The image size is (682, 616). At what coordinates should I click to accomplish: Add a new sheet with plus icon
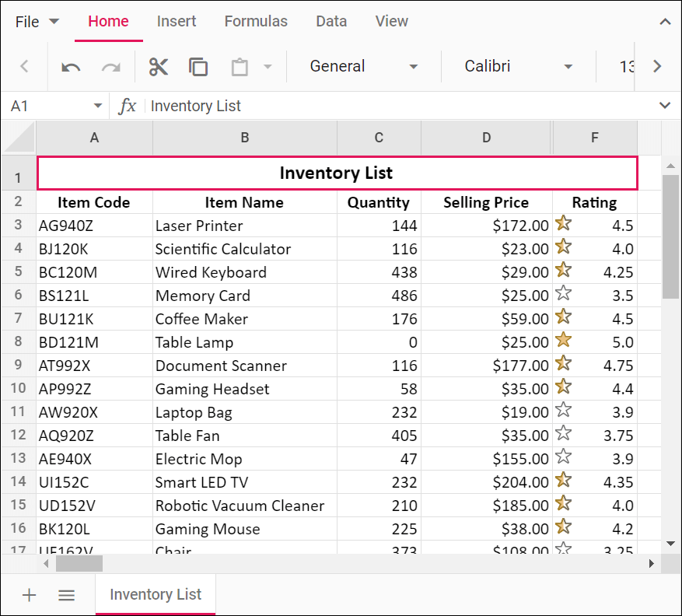[30, 595]
